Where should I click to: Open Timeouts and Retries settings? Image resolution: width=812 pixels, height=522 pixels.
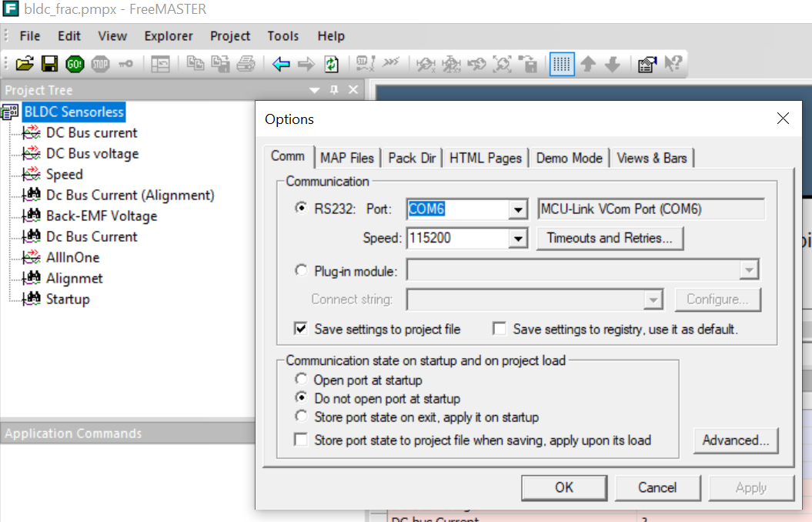[x=610, y=238]
